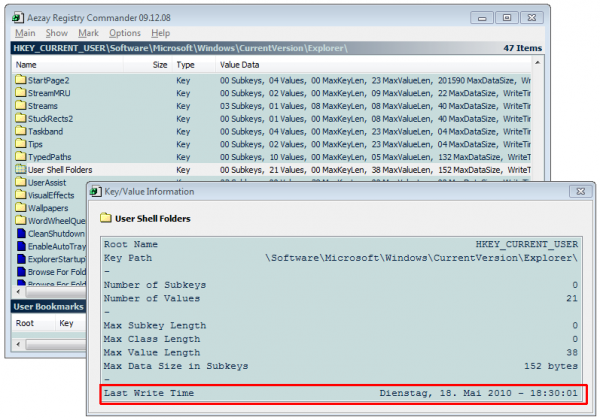Click the User Bookmarks panel header
Screen dimensions: 600x420
click(49, 307)
